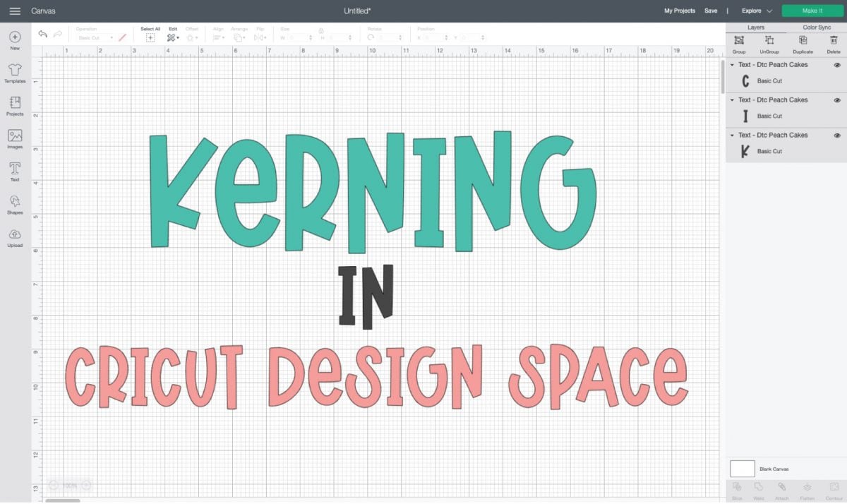Screen dimensions: 847x504
Task: Click the UnGroup icon
Action: click(x=769, y=40)
